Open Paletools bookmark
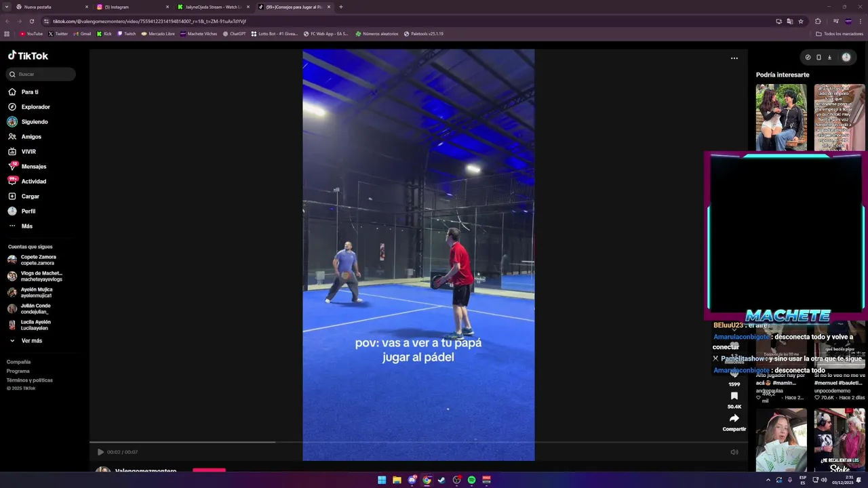The width and height of the screenshot is (868, 488). tap(424, 34)
